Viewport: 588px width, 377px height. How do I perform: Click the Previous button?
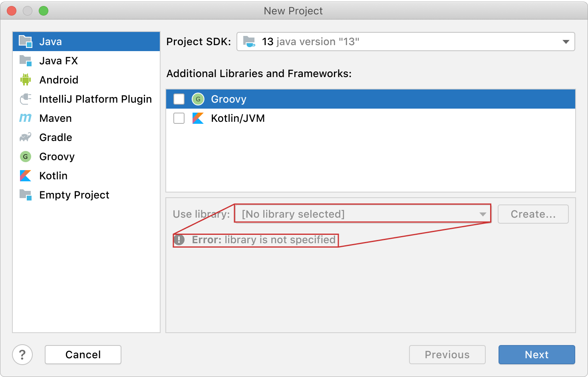click(447, 355)
